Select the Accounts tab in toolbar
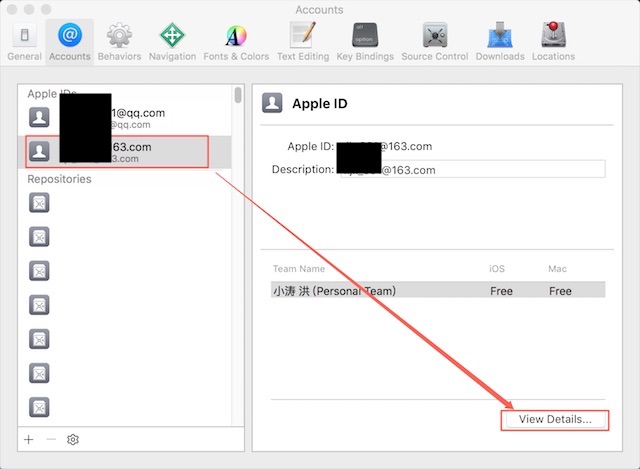This screenshot has width=640, height=469. (69, 41)
